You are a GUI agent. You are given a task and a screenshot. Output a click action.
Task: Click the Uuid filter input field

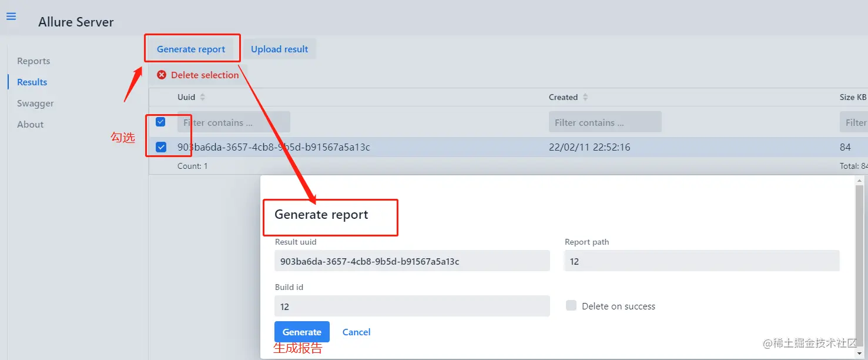[x=234, y=122]
